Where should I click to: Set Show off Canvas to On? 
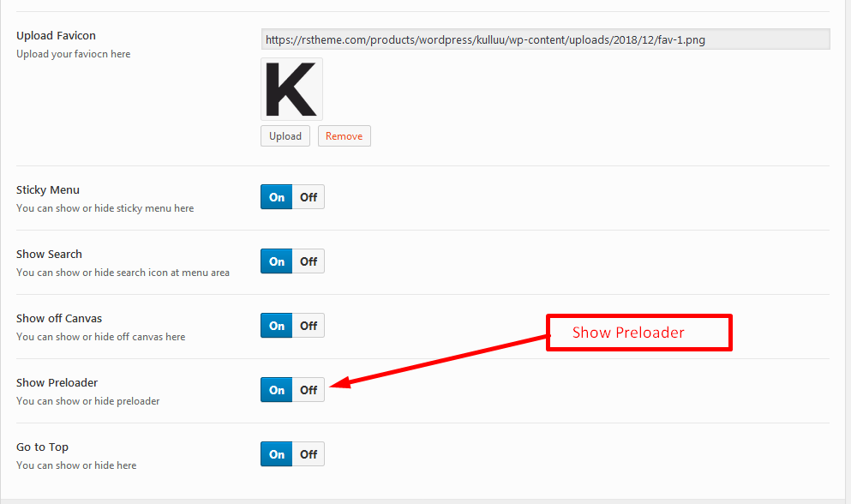pyautogui.click(x=277, y=326)
